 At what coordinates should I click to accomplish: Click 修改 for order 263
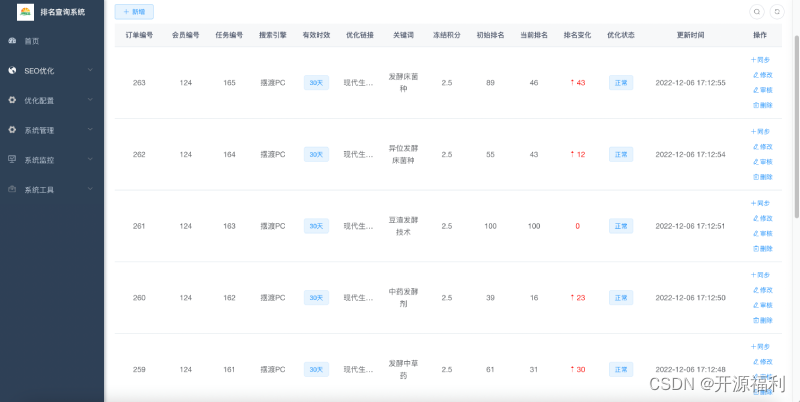tap(763, 75)
